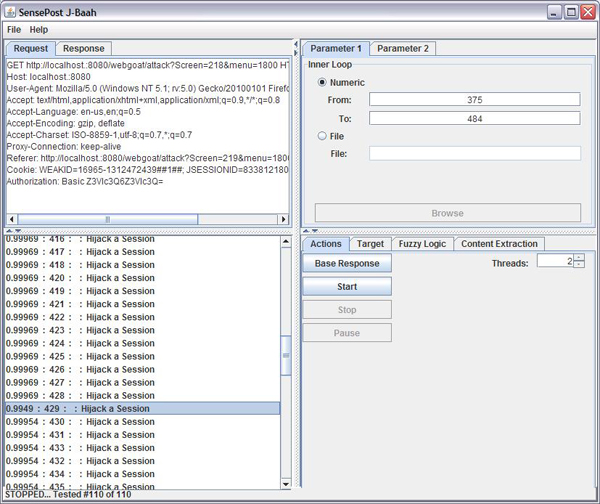Decrease the Threads value with down arrow
The height and width of the screenshot is (504, 600).
point(578,266)
